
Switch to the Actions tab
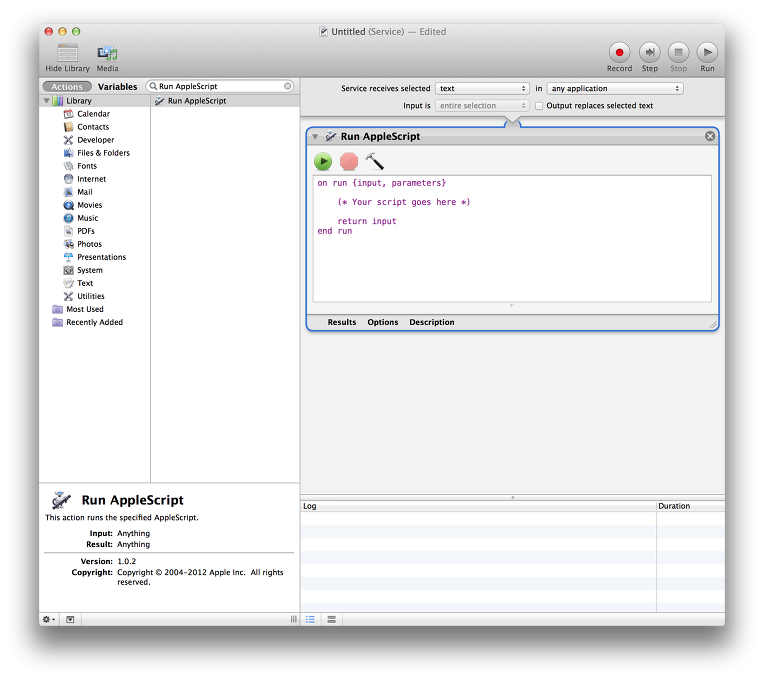tap(67, 87)
